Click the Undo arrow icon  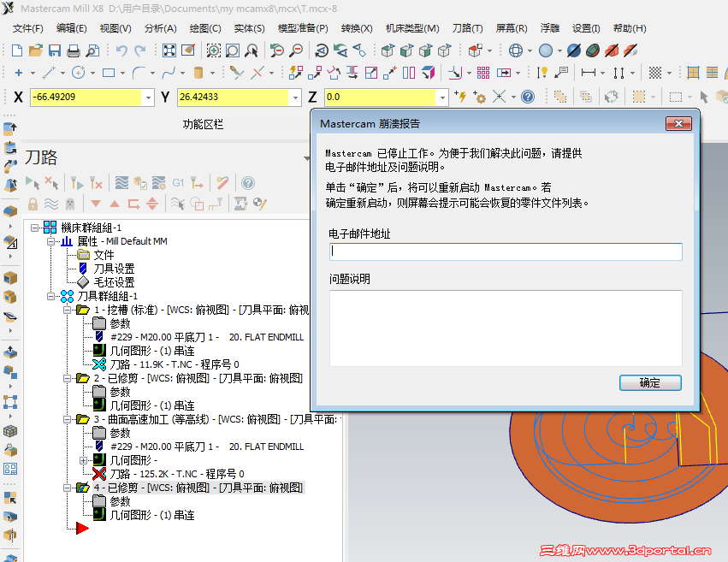click(121, 50)
